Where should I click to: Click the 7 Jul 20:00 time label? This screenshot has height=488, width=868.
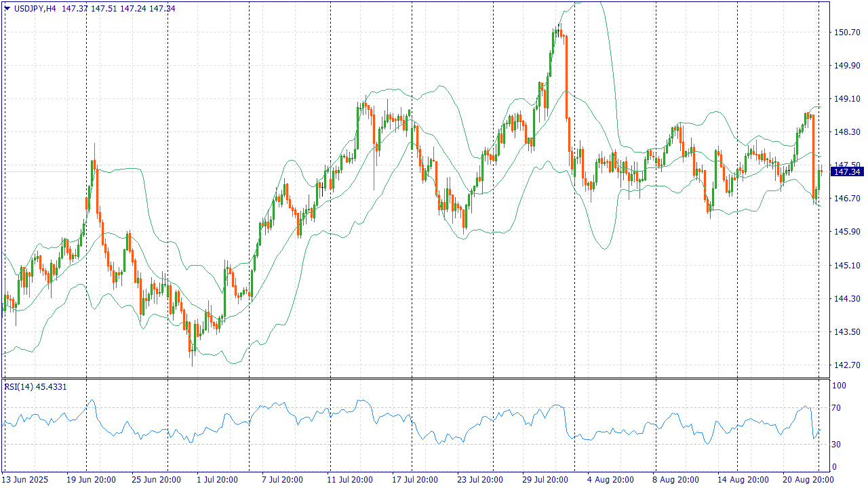point(282,480)
